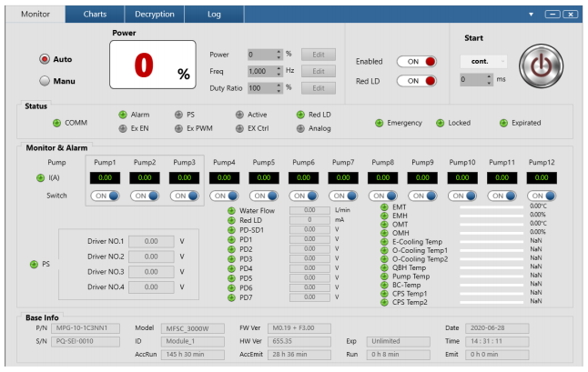
Task: Select the Manu mode radio button
Action: click(44, 80)
